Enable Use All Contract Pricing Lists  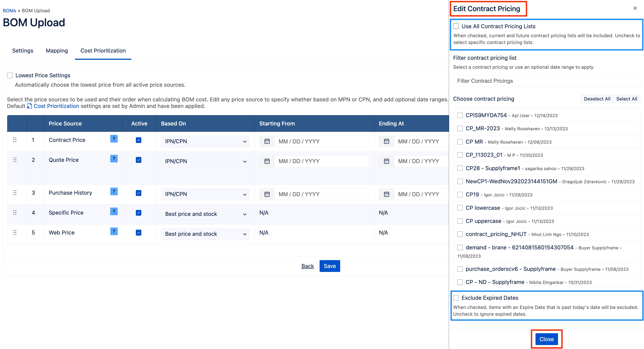click(456, 26)
